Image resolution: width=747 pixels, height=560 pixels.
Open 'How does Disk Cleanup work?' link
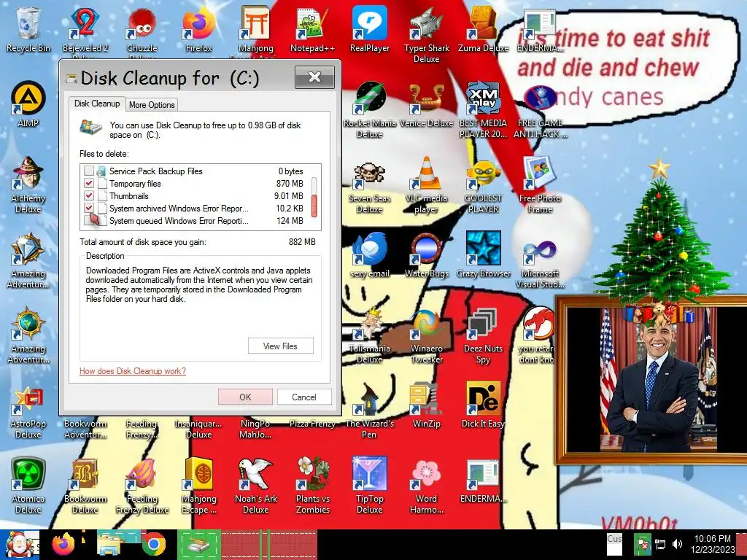(133, 371)
